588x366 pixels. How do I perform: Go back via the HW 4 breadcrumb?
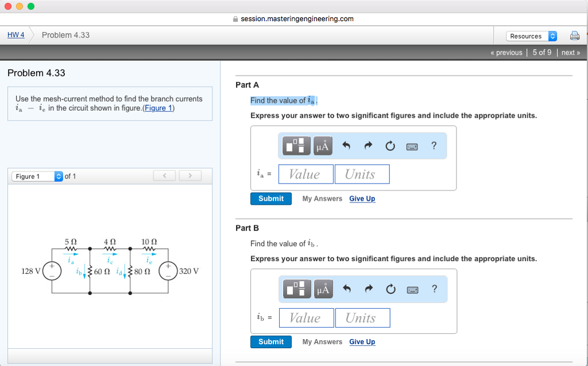(x=16, y=35)
